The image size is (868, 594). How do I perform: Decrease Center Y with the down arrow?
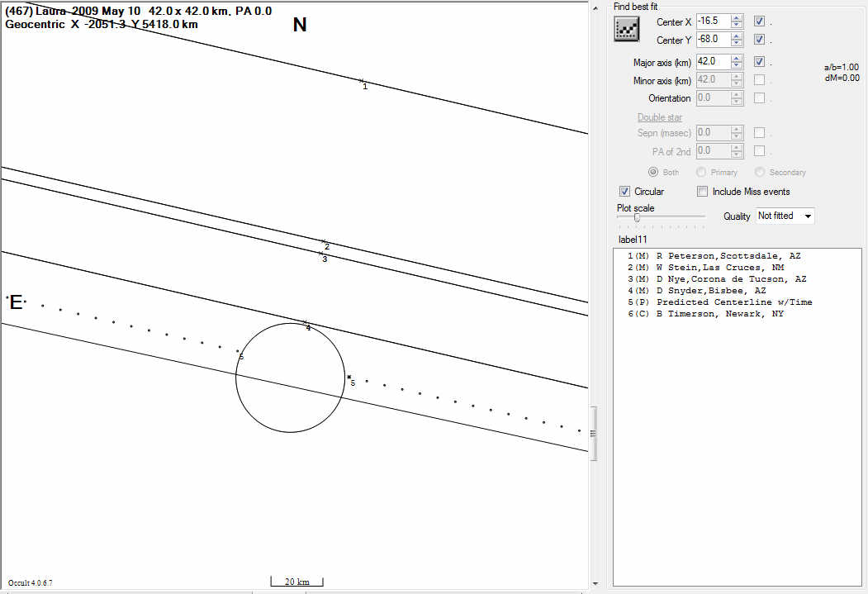(737, 43)
